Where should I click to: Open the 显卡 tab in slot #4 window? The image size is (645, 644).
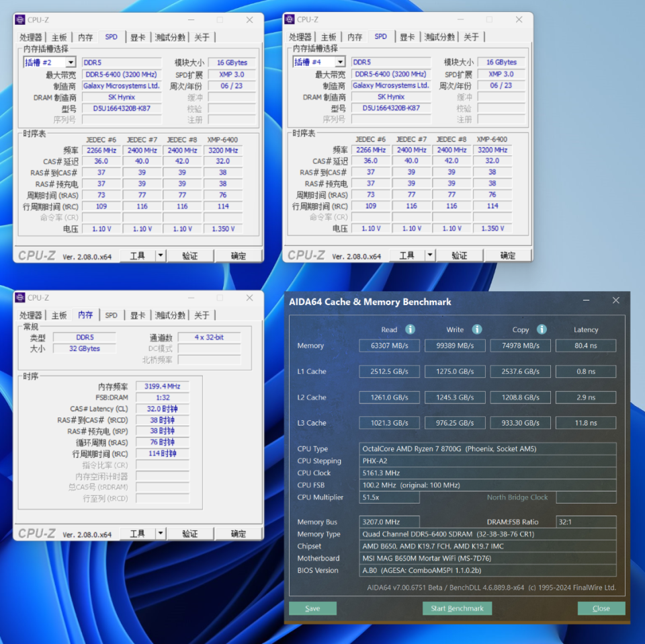(x=407, y=37)
